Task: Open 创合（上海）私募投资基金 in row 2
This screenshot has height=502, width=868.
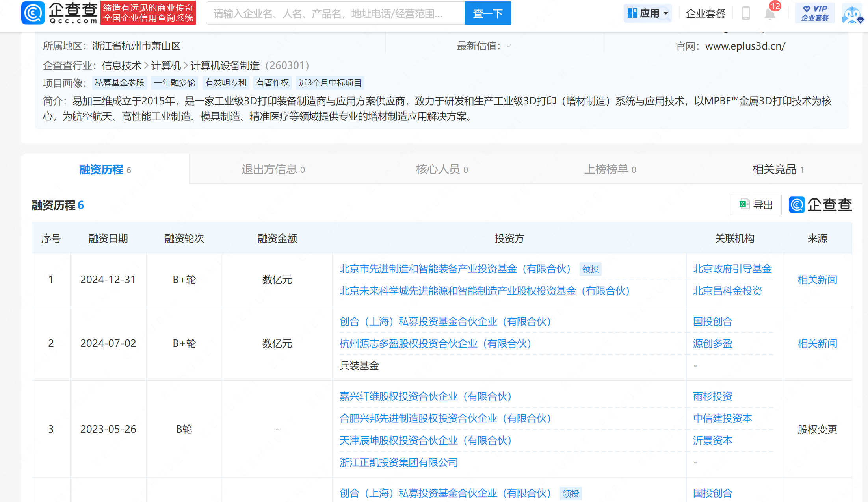Action: (x=445, y=322)
